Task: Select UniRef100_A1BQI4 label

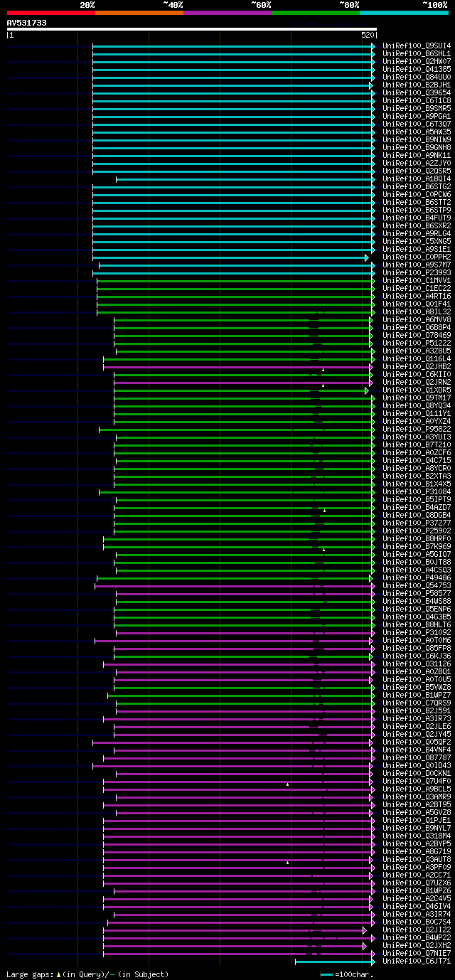Action: tap(417, 179)
